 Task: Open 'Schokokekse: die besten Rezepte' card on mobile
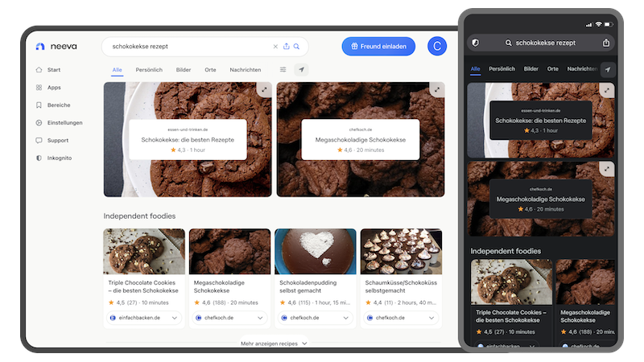(x=540, y=121)
